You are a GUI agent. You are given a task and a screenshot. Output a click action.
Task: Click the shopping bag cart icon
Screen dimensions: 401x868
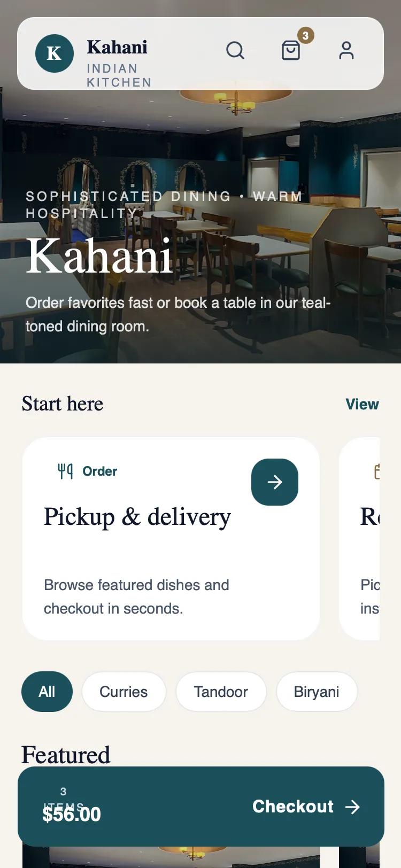[291, 51]
